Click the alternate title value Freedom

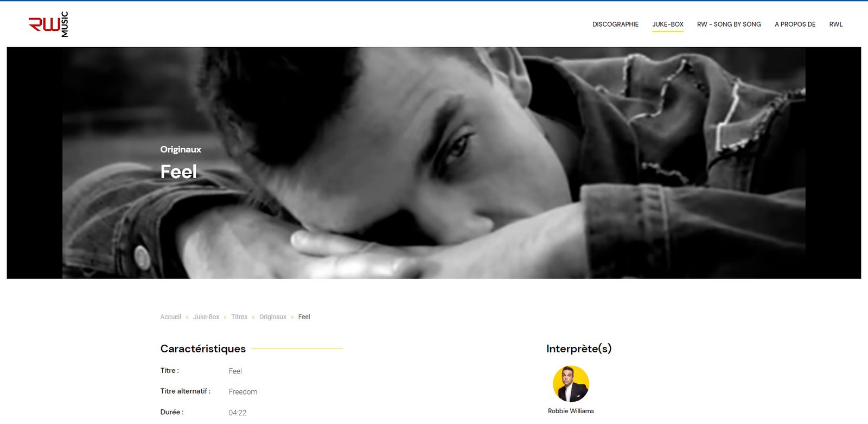[x=243, y=392]
